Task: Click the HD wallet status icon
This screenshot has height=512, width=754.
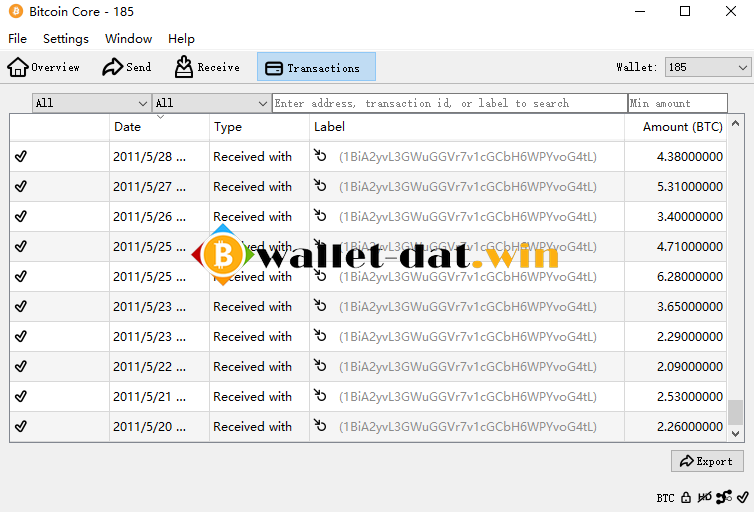Action: [x=704, y=497]
